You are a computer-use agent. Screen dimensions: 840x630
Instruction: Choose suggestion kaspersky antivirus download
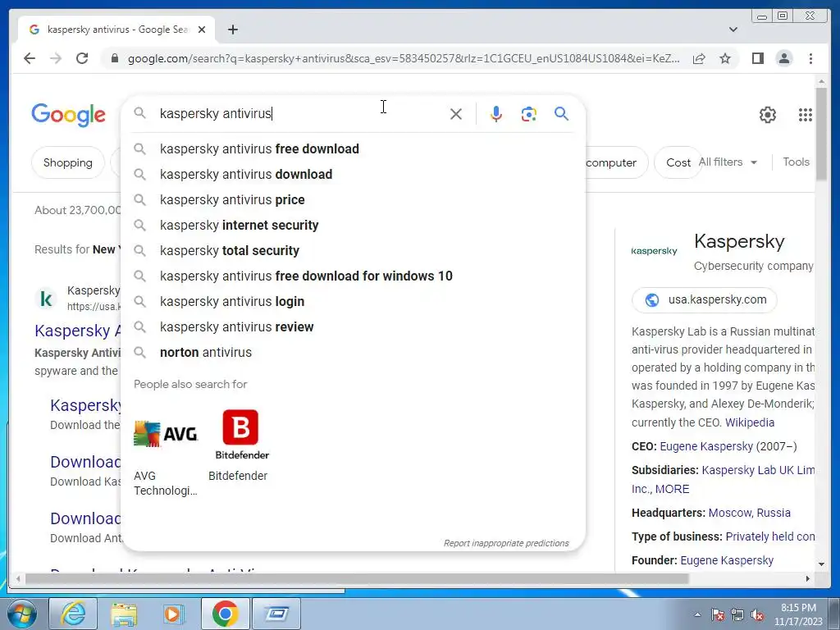pyautogui.click(x=354, y=174)
